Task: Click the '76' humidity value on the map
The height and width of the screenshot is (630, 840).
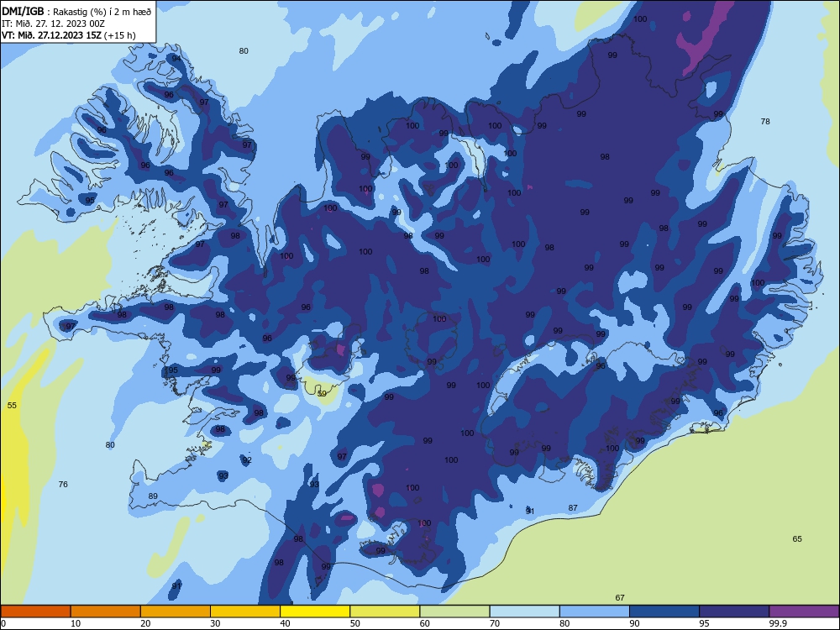Action: tap(63, 485)
